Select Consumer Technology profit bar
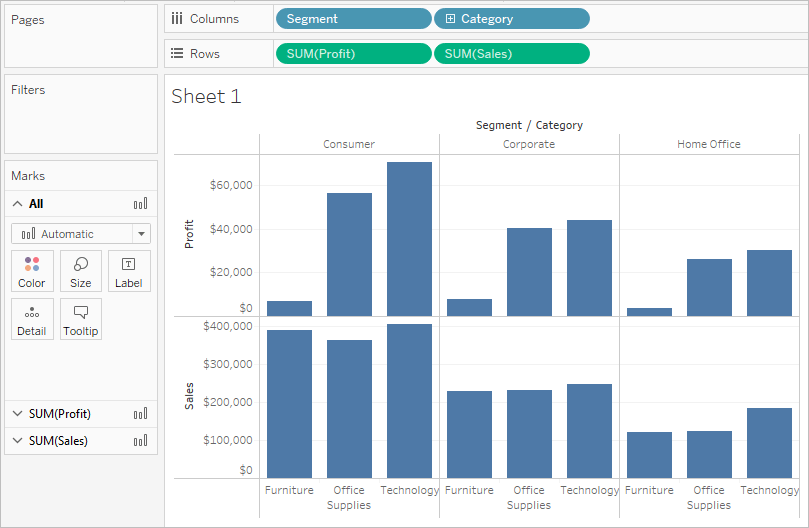This screenshot has width=809, height=528. tap(409, 239)
